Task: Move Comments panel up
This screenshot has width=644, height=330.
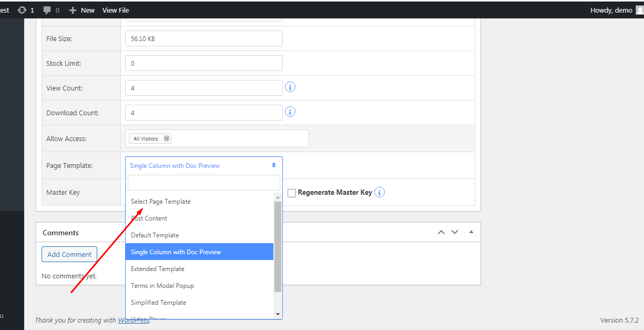Action: 442,232
